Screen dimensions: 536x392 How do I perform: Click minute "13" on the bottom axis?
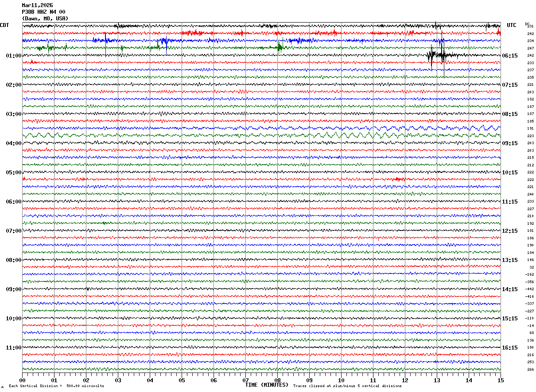click(x=437, y=380)
